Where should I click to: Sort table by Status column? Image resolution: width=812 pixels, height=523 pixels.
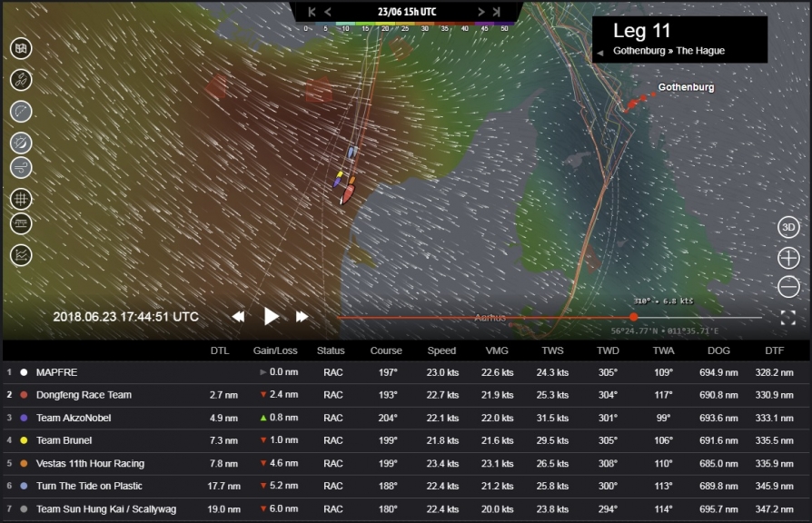(331, 350)
